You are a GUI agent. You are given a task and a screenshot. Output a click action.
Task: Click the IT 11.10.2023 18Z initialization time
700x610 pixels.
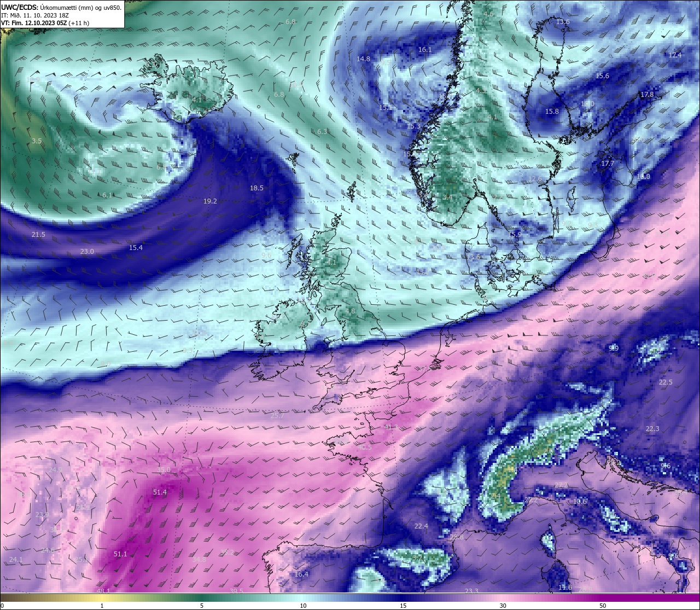[35, 15]
